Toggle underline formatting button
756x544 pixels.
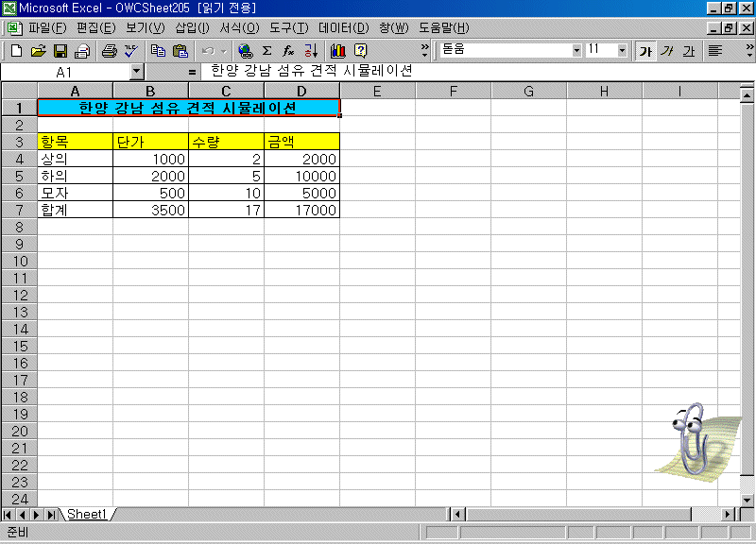coord(689,50)
